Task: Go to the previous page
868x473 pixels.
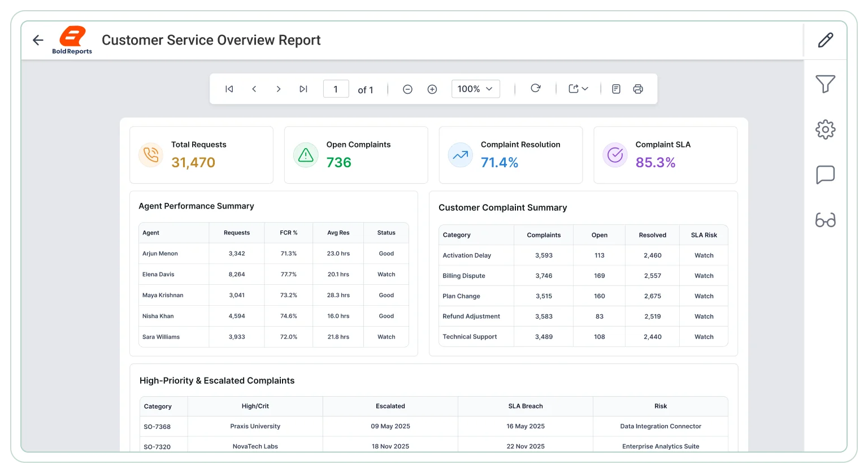Action: click(x=254, y=89)
